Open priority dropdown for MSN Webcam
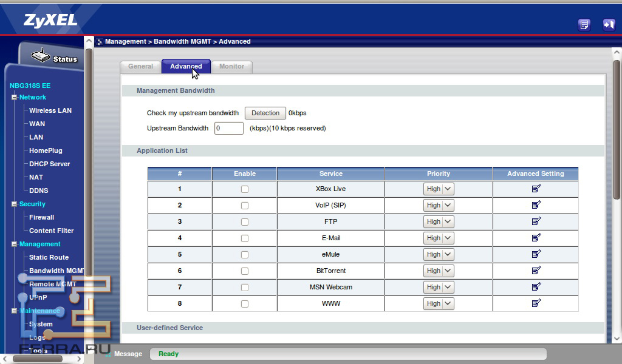Image resolution: width=622 pixels, height=364 pixels. coord(439,287)
